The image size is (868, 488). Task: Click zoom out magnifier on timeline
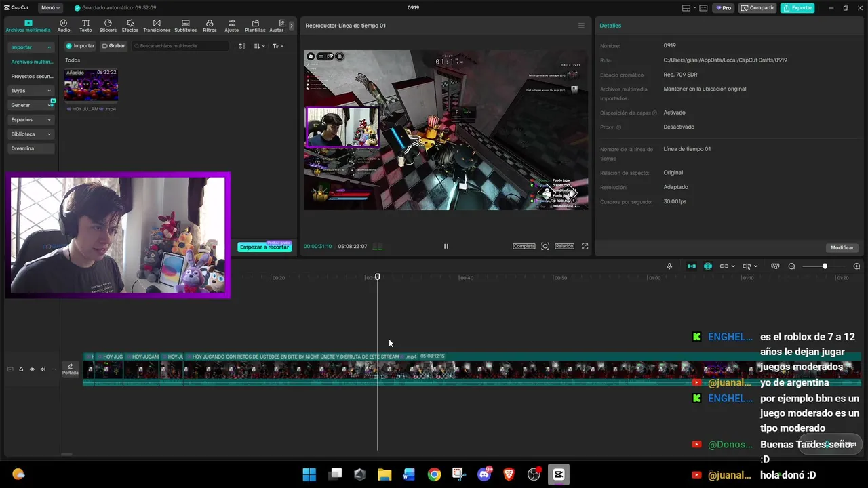(x=791, y=266)
